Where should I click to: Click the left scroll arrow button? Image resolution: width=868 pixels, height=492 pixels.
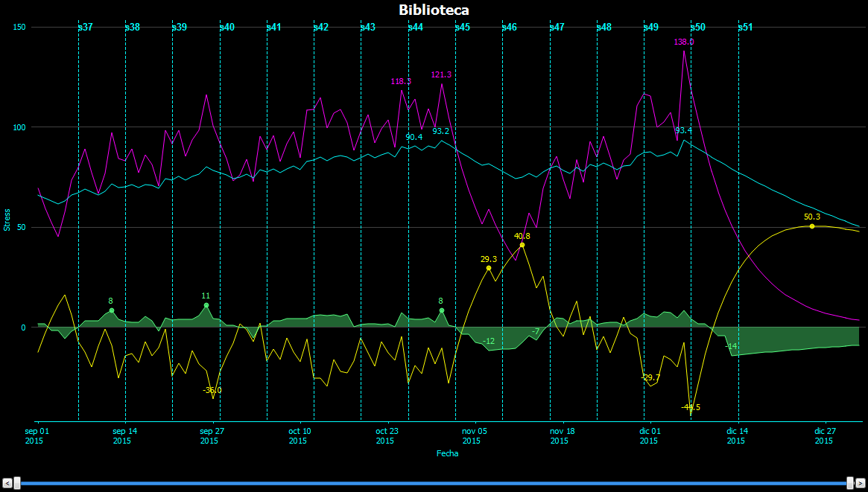pos(7,482)
